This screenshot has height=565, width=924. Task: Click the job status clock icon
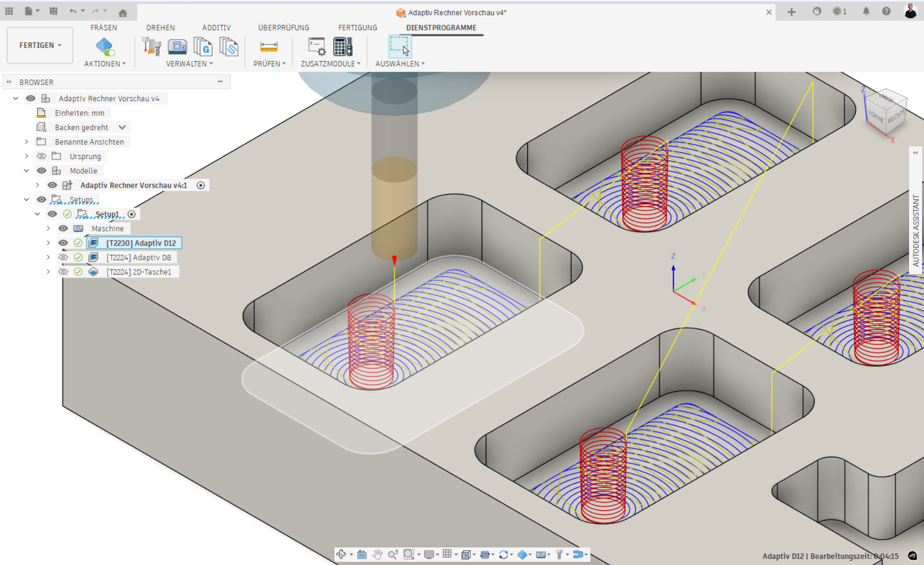point(837,12)
